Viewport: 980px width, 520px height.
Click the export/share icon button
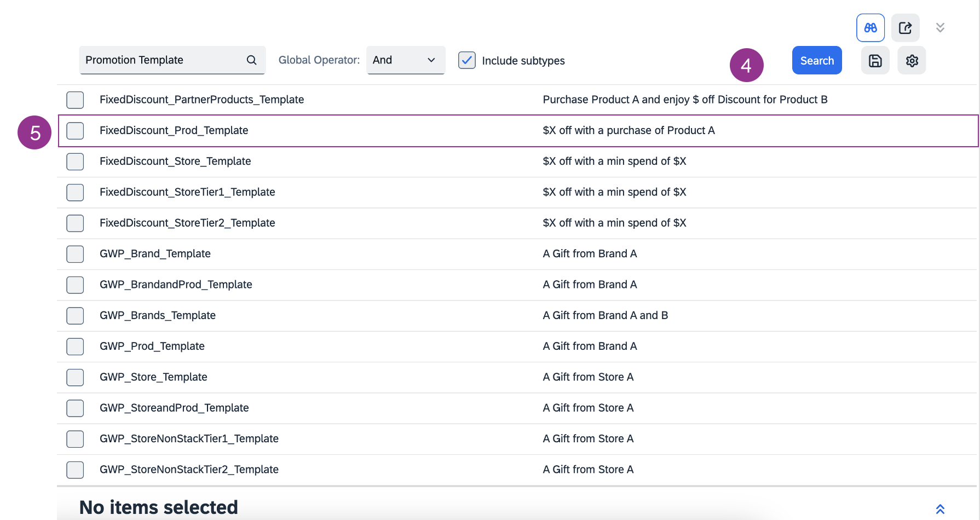pos(905,28)
